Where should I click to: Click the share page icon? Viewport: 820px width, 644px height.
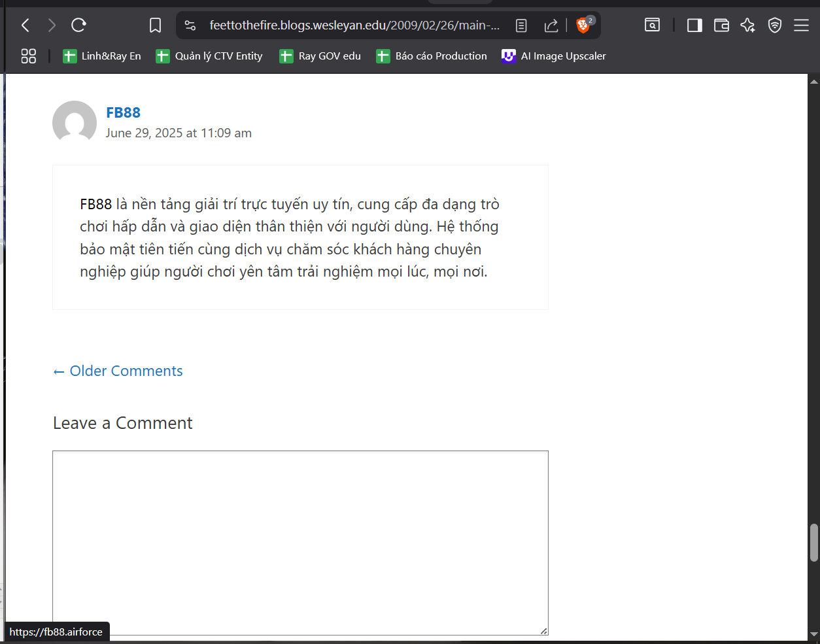(x=551, y=25)
